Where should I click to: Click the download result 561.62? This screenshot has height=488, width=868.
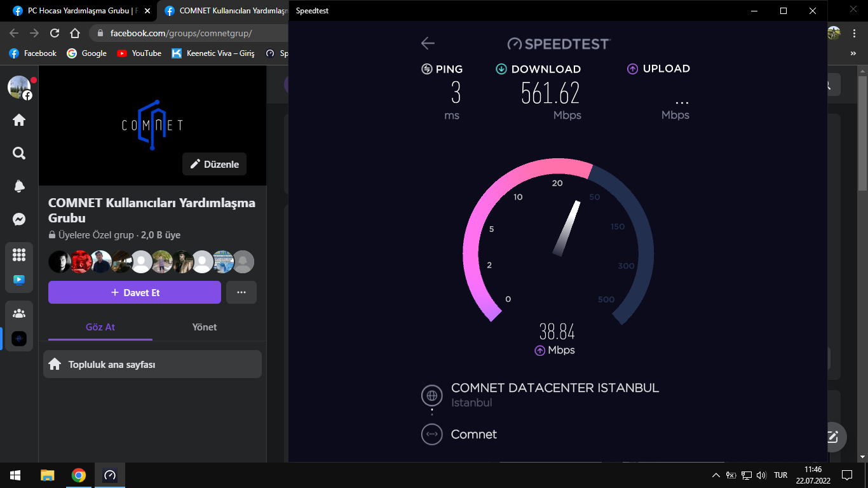click(x=550, y=93)
